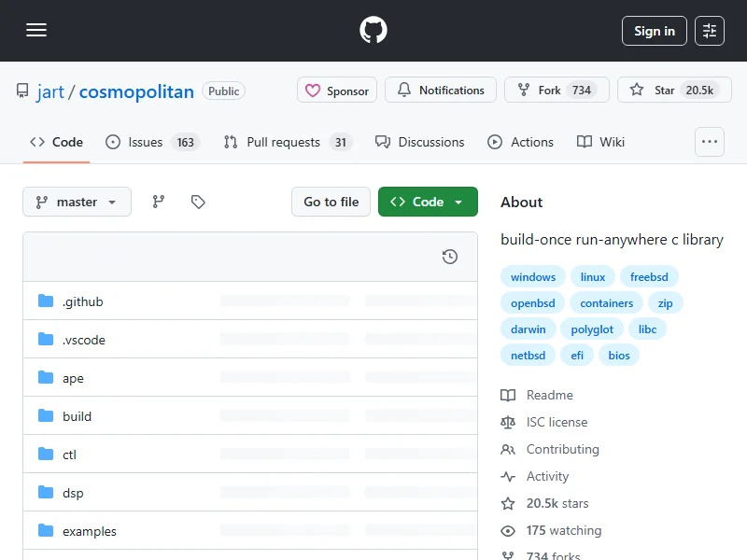Open the appearance settings icon
Screen dimensions: 747x560
tap(710, 31)
